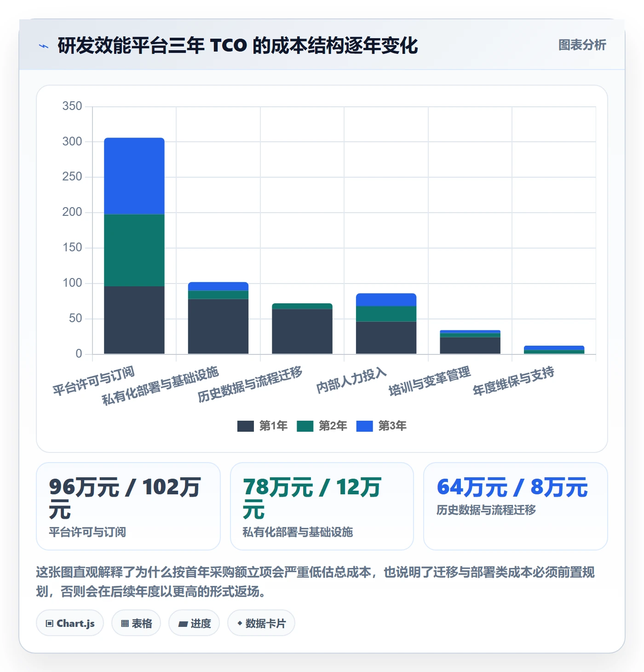Click the 培训与变革管理 x-axis label

[430, 381]
